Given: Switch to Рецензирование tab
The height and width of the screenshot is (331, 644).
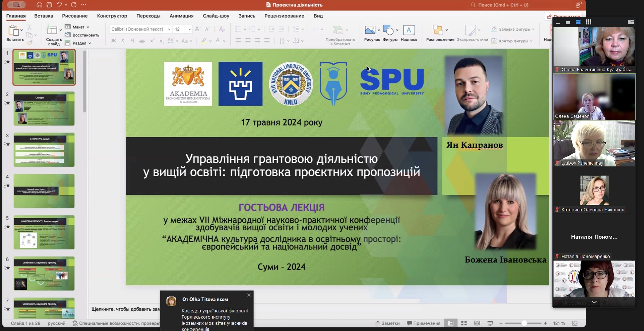Looking at the screenshot, I should 284,16.
